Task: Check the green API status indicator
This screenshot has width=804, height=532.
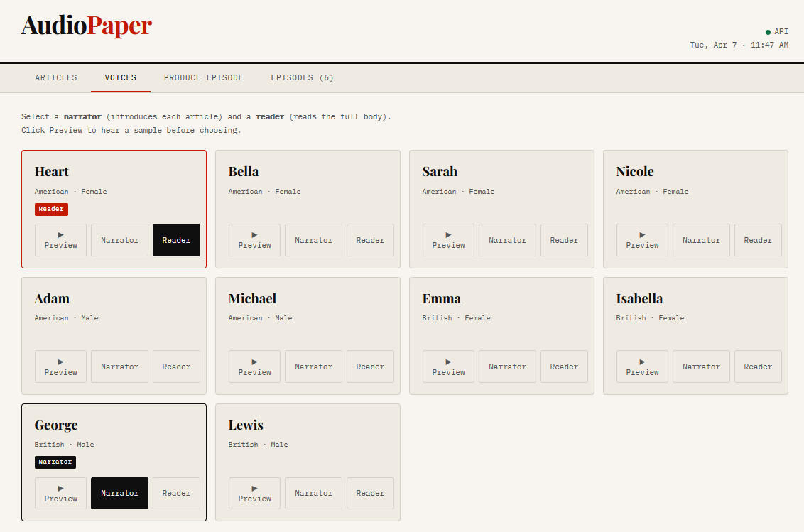Action: coord(768,31)
